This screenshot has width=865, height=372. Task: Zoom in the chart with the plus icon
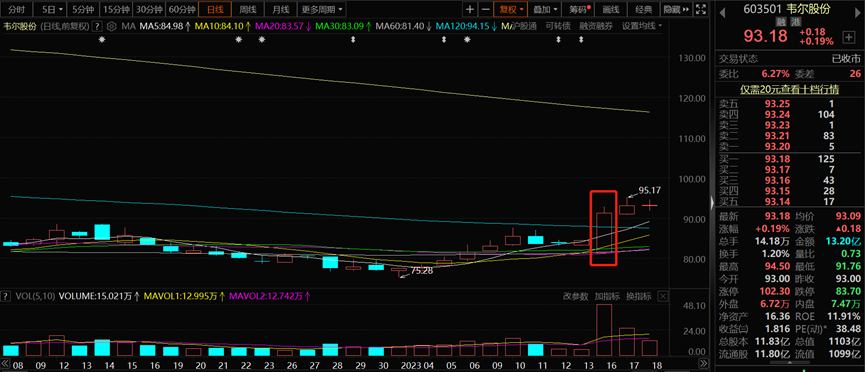pos(469,9)
